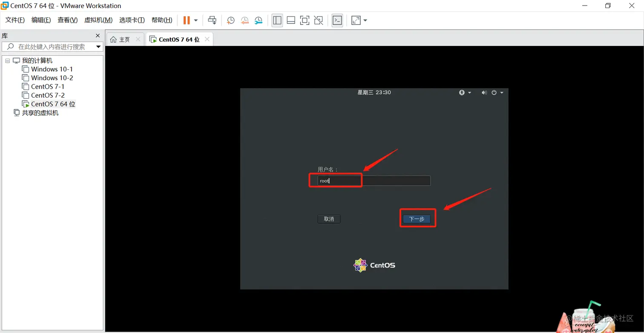This screenshot has width=644, height=333.
Task: Click the 取消 button
Action: [x=329, y=219]
